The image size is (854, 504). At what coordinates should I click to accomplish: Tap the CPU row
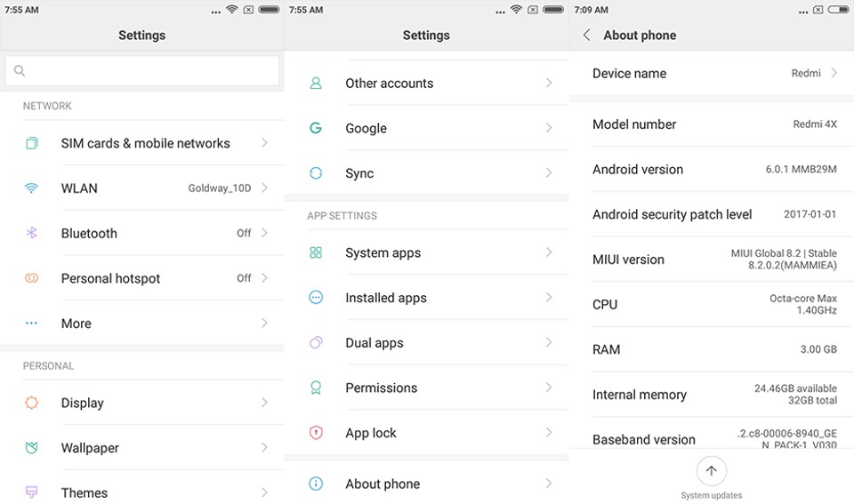tap(712, 304)
